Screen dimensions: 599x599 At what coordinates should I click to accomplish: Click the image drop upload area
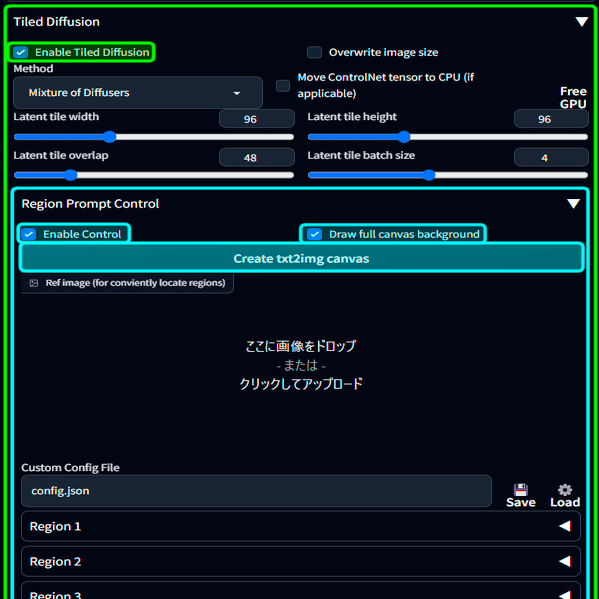click(x=301, y=365)
